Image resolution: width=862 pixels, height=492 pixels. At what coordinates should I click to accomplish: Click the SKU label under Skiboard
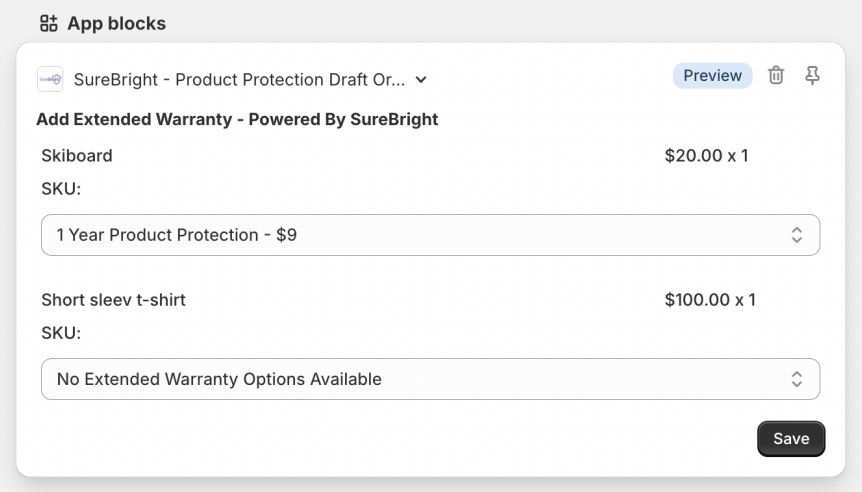(x=61, y=189)
